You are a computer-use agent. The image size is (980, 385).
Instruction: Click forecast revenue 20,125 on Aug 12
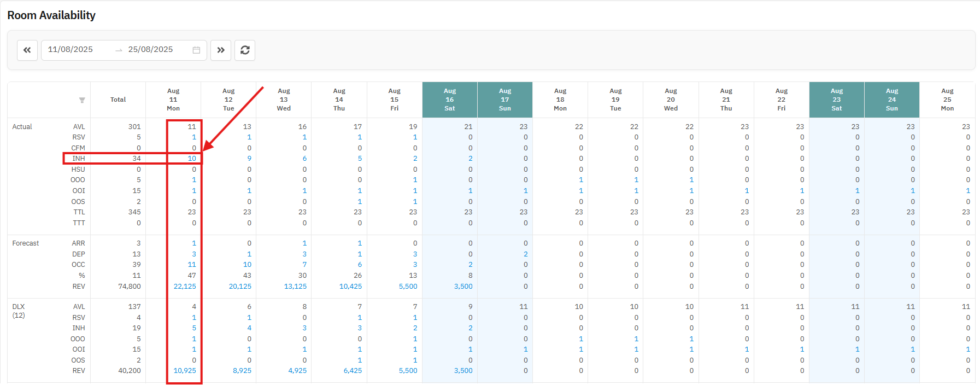(x=240, y=287)
